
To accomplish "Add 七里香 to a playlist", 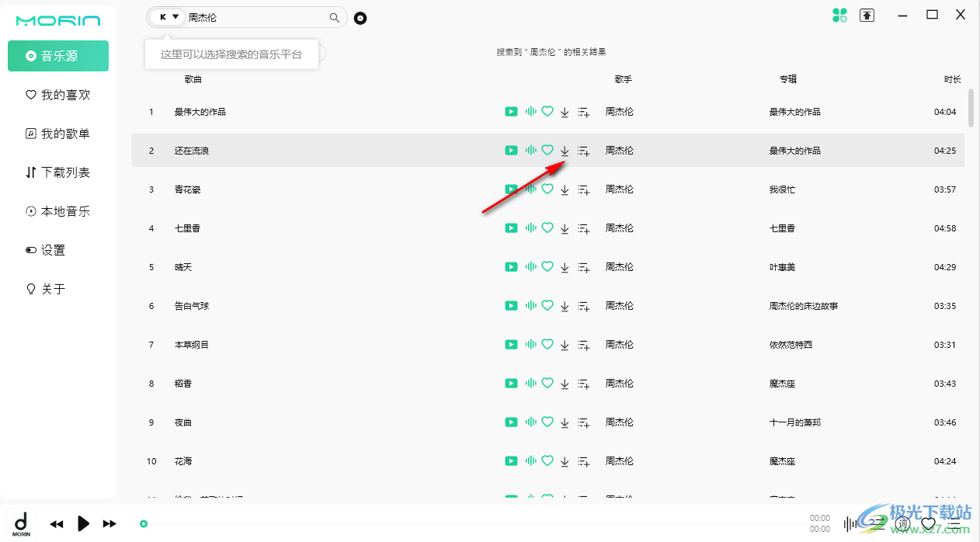I will click(584, 228).
